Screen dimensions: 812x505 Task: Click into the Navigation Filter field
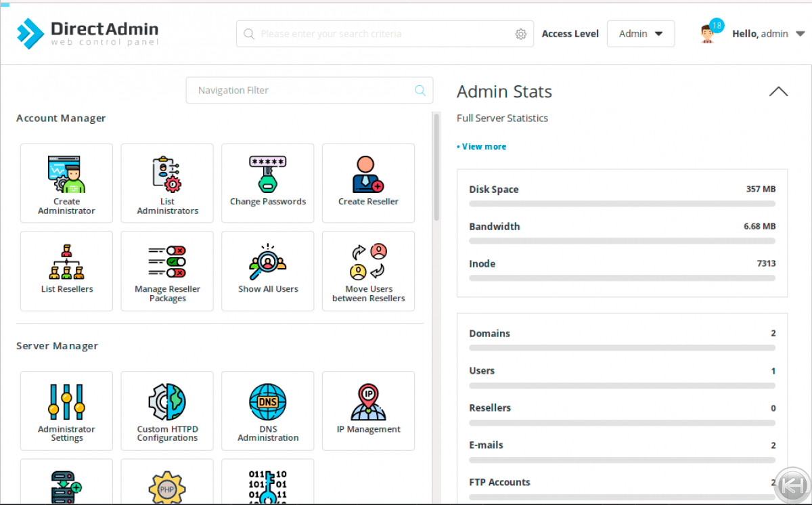tap(309, 90)
